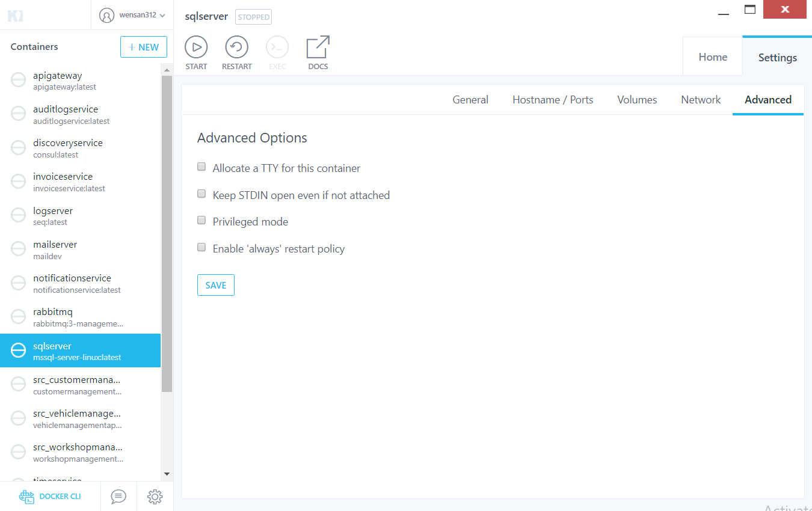Click stopped status icon for auditlogservice
The width and height of the screenshot is (812, 511).
click(x=19, y=113)
